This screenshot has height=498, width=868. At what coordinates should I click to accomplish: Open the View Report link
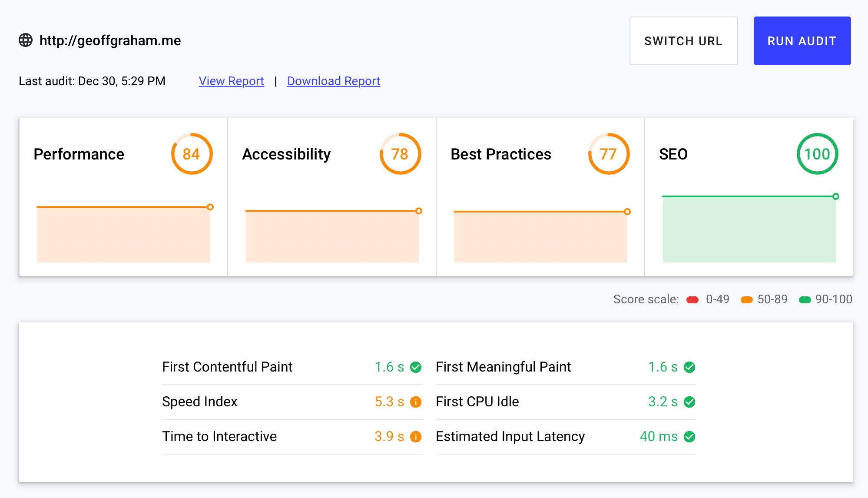tap(231, 81)
